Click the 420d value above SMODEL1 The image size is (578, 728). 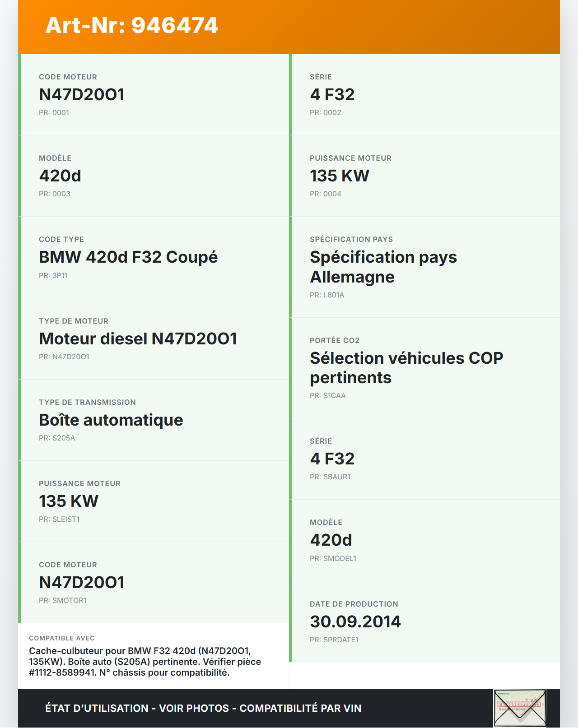[x=331, y=540]
